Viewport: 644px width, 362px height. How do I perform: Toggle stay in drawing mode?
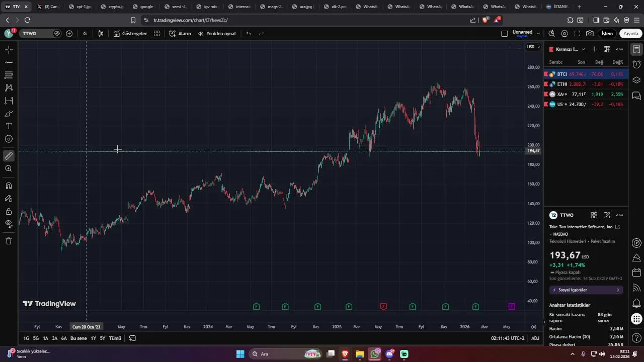[9, 199]
